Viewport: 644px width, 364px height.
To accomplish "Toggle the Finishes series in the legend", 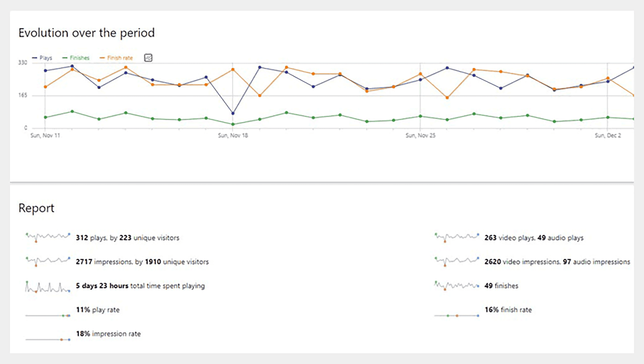I will tap(79, 57).
